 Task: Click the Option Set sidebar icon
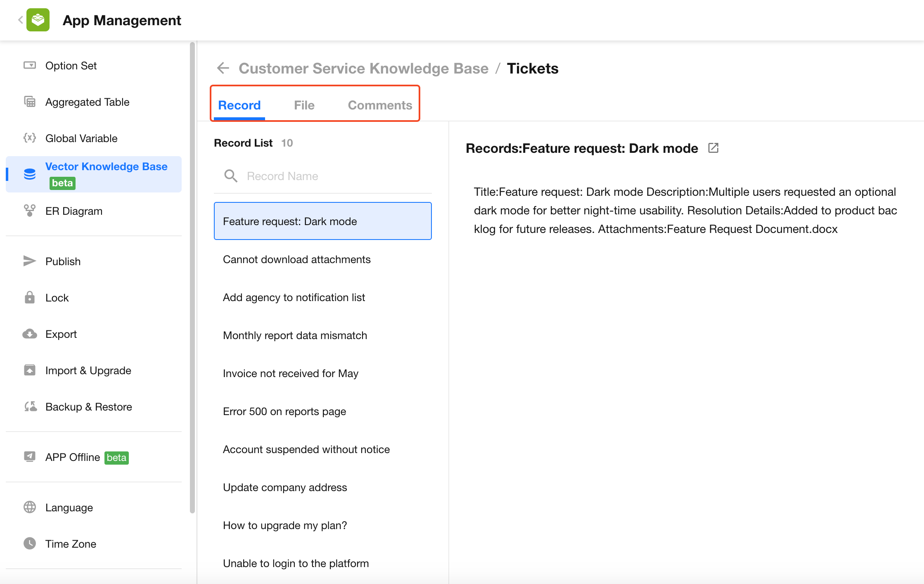click(30, 65)
